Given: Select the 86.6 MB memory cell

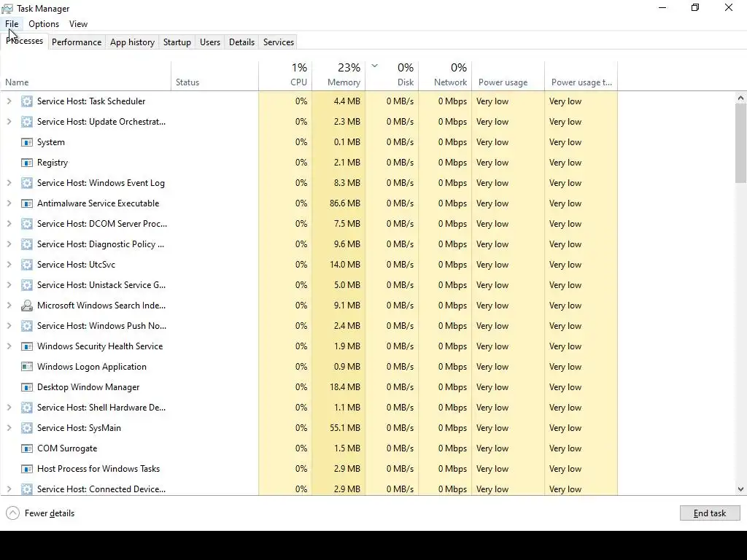Looking at the screenshot, I should click(x=338, y=203).
